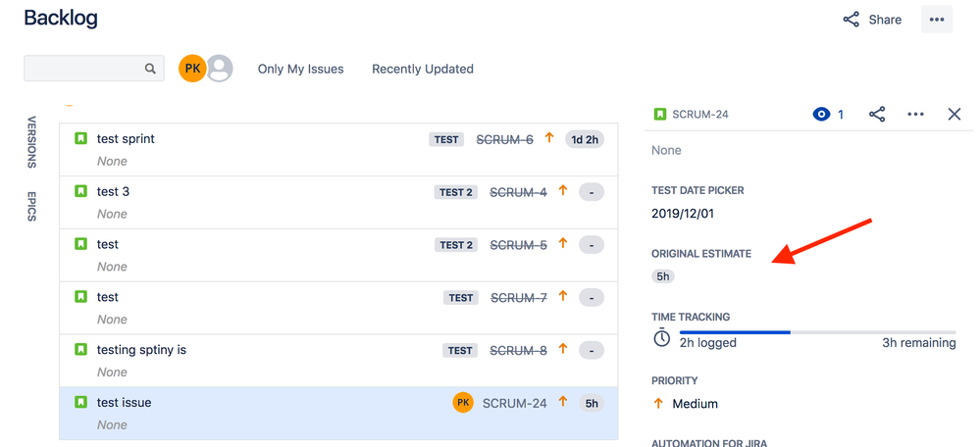The width and height of the screenshot is (980, 447).
Task: Open the SCRUM-4 issue key link
Action: click(x=518, y=192)
